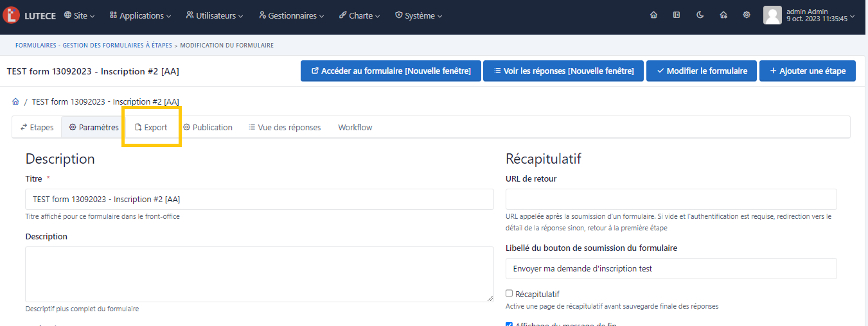Viewport: 868px width, 326px height.
Task: Open the Vue des réponses tab
Action: pyautogui.click(x=285, y=128)
